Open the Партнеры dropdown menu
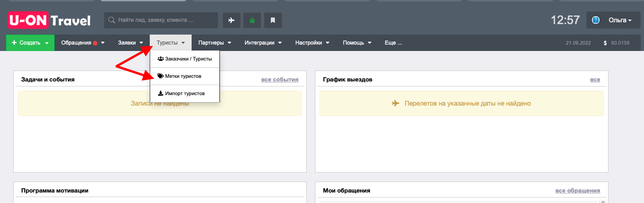The width and height of the screenshot is (644, 203). point(215,43)
